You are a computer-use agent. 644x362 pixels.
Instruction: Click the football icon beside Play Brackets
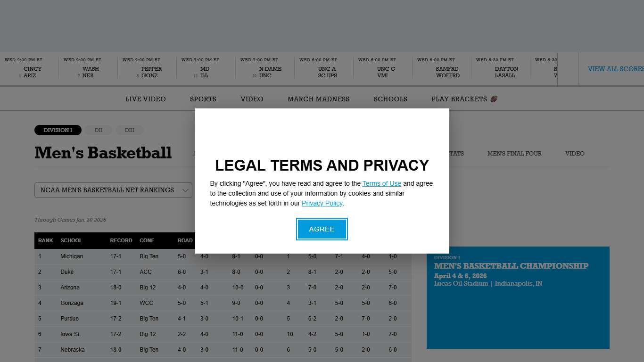pos(494,99)
